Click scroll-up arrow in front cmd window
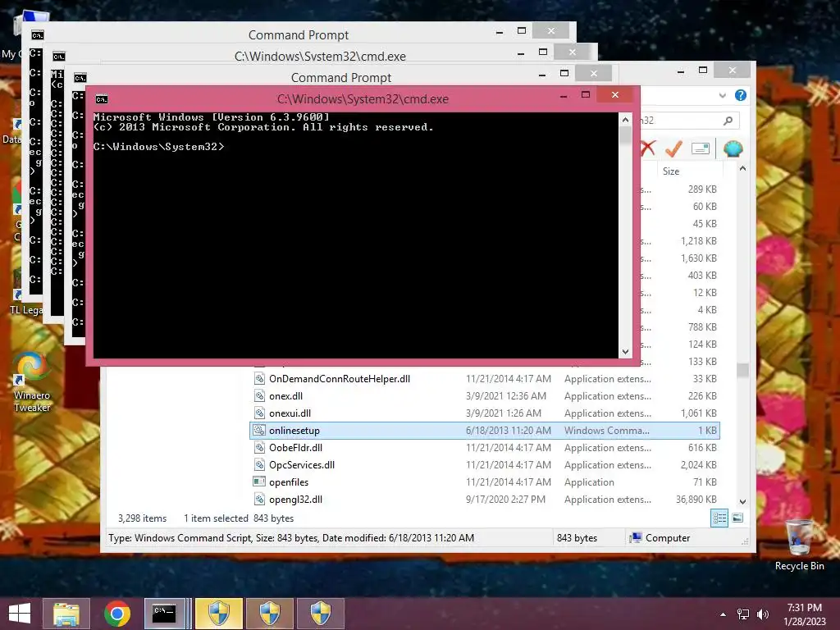 coord(625,120)
